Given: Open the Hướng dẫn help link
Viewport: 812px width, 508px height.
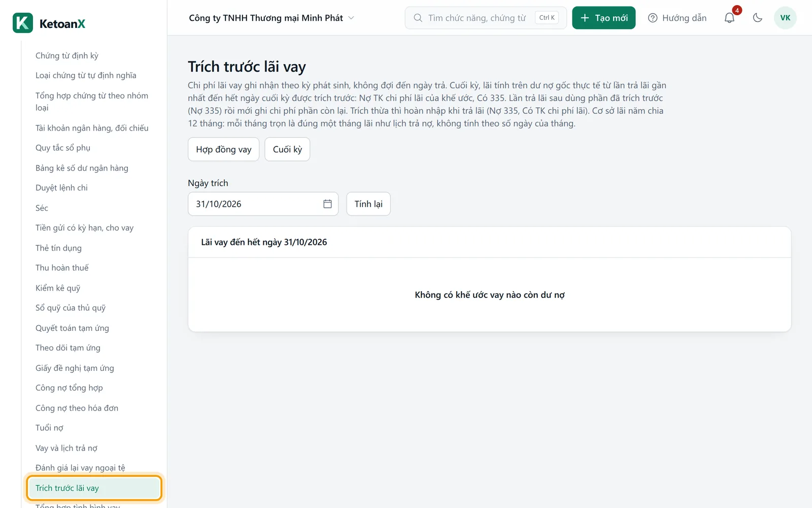Looking at the screenshot, I should [x=677, y=18].
